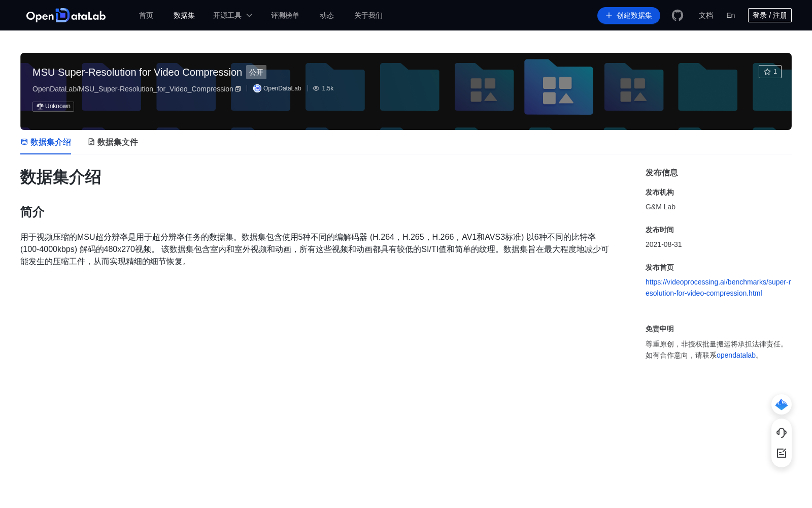Viewport: 812px width, 508px height.
Task: Click the 简介 section heading
Action: coord(32,212)
